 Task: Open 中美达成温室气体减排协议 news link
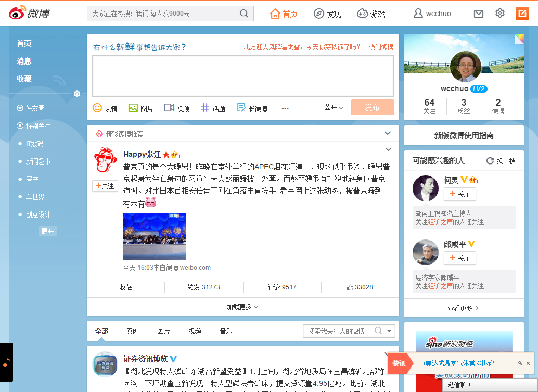[457, 363]
